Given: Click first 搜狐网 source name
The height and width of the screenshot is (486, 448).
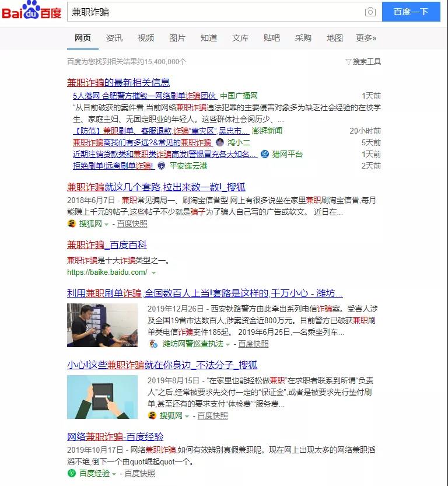Looking at the screenshot, I should click(90, 224).
